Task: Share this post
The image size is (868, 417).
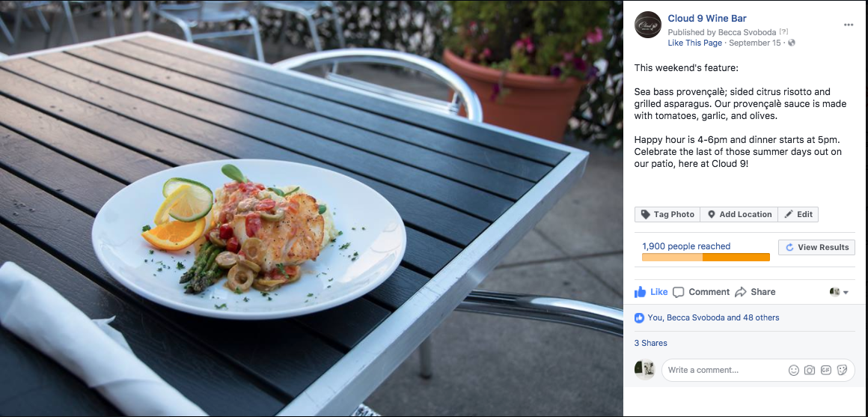Action: [755, 292]
